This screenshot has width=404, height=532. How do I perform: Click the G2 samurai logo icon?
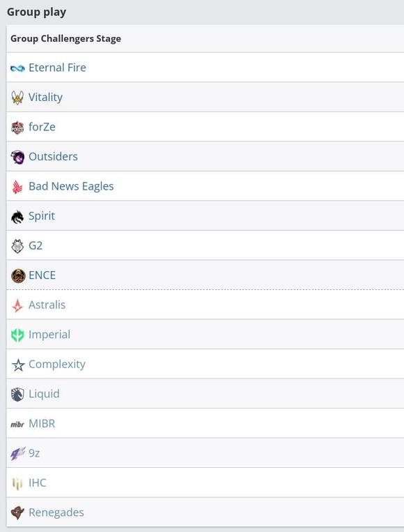tap(17, 246)
